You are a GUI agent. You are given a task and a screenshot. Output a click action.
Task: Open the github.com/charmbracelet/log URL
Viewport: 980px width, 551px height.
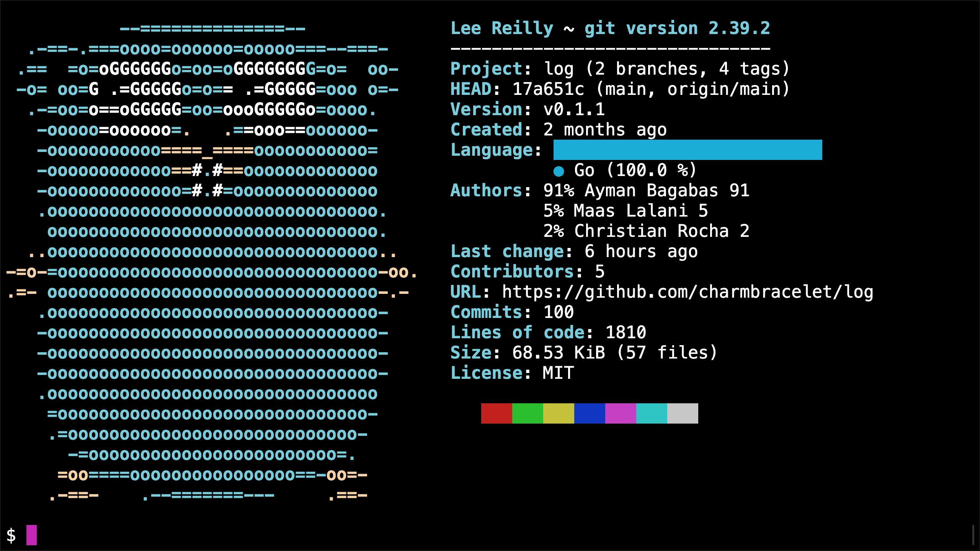click(688, 292)
